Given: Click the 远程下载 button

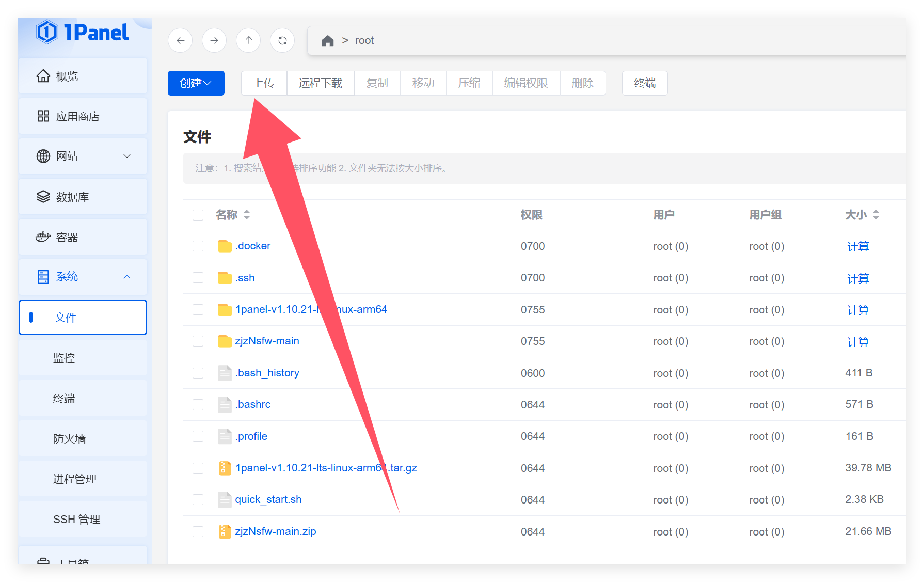Looking at the screenshot, I should (x=321, y=83).
